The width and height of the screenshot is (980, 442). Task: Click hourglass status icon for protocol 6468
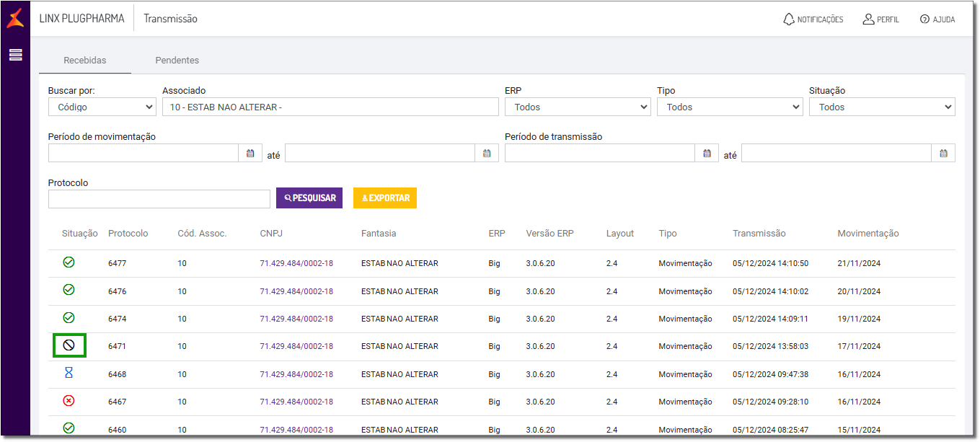69,373
